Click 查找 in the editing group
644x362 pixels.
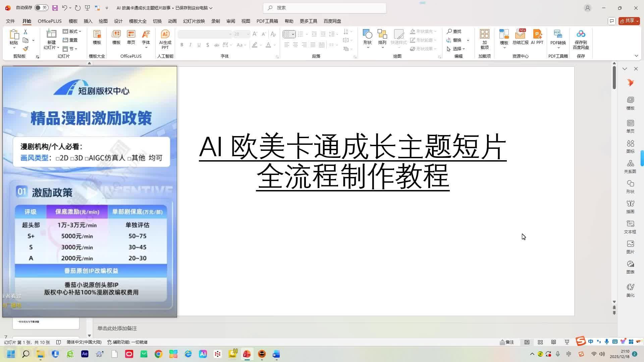[454, 31]
